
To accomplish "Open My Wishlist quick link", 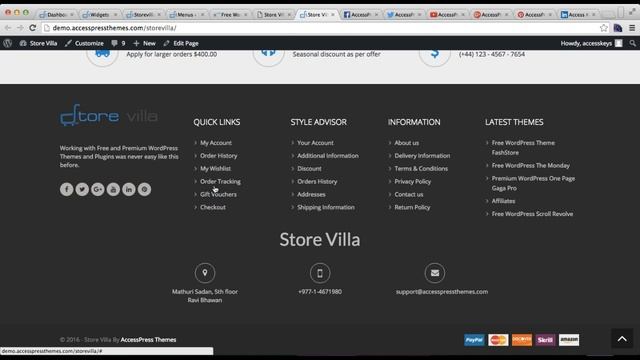I will (x=216, y=168).
